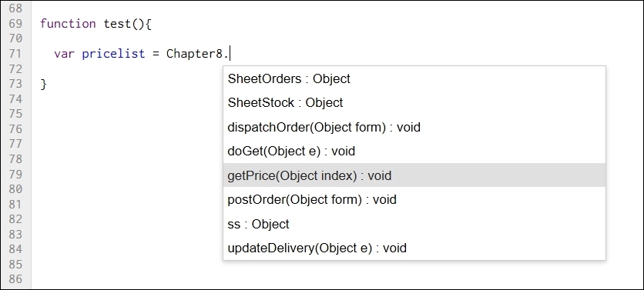Click the closing brace on line 73
This screenshot has height=290, width=644.
[44, 84]
